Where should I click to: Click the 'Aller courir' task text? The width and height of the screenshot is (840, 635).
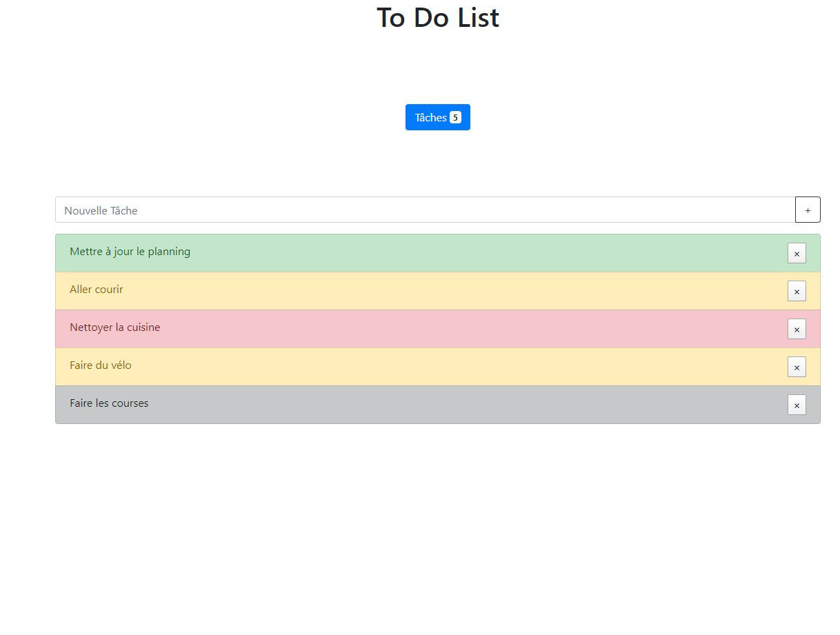coord(97,290)
